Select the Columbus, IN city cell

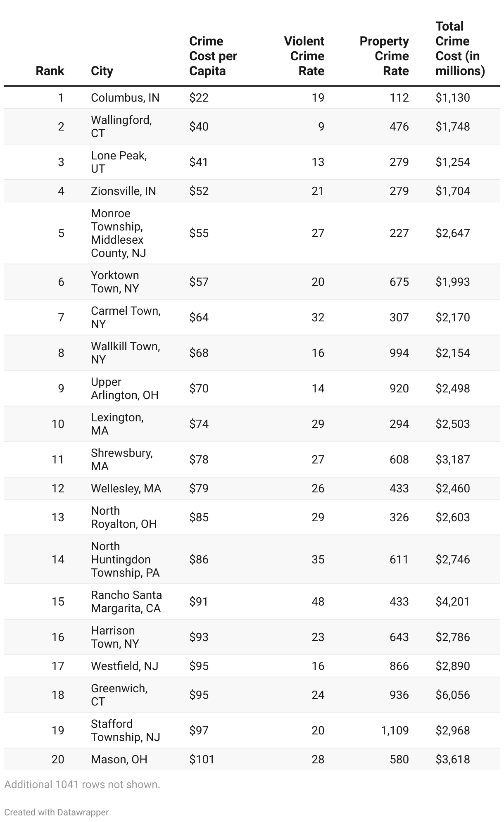point(125,97)
